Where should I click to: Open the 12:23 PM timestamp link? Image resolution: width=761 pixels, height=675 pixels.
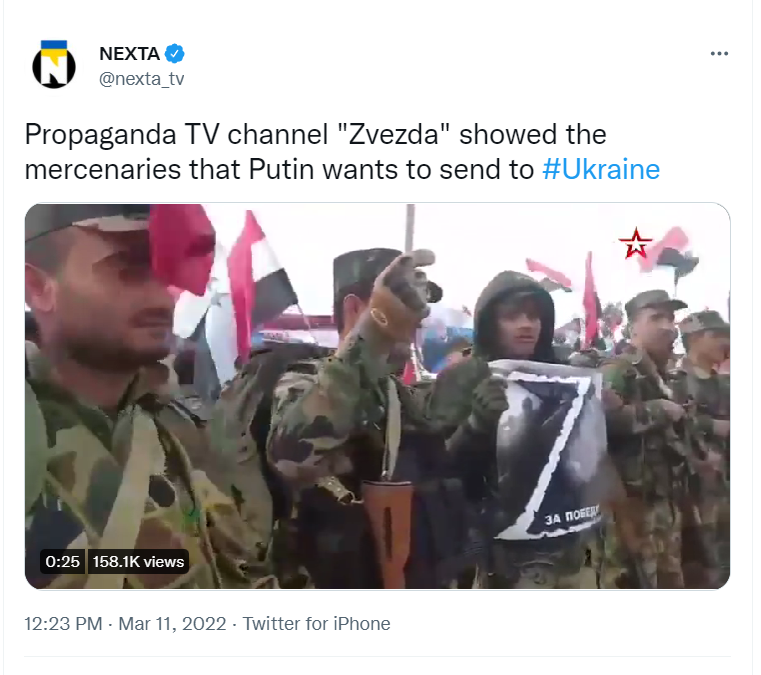pyautogui.click(x=64, y=624)
